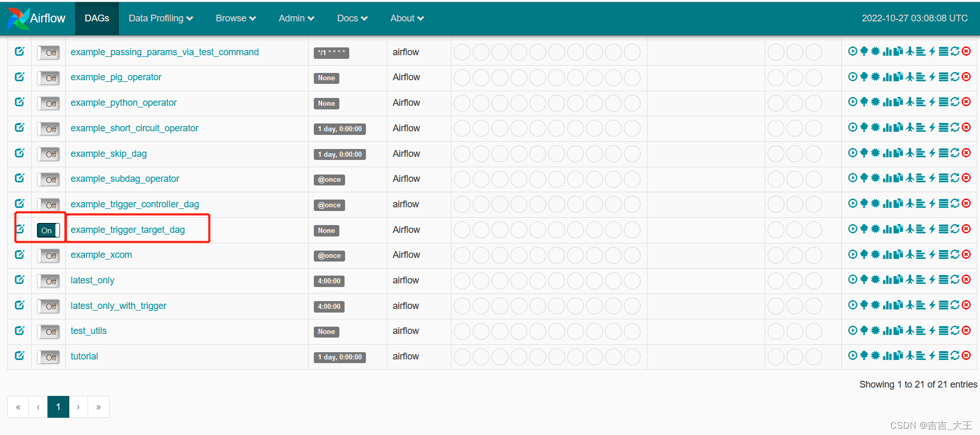Image resolution: width=980 pixels, height=435 pixels.
Task: Open the example_short_circuit_operator DAG link
Action: (134, 128)
